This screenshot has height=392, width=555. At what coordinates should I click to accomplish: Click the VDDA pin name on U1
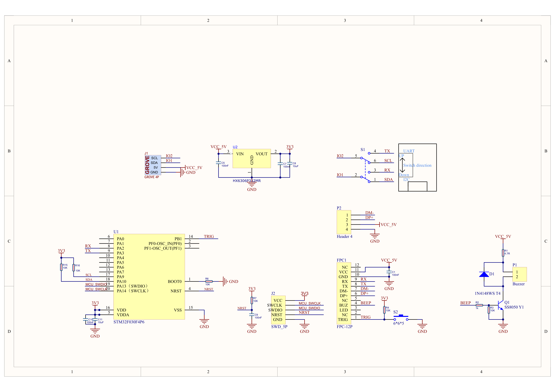pos(123,315)
